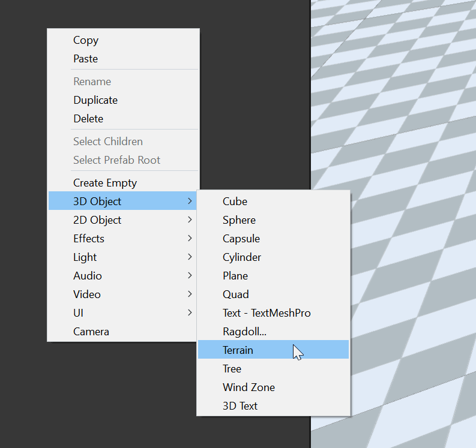Select Text - TextMeshPro option
The width and height of the screenshot is (476, 448).
tap(267, 313)
